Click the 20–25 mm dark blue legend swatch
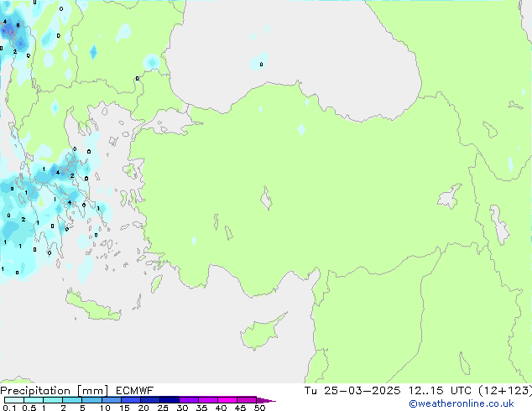This screenshot has width=532, height=411. coord(150,400)
